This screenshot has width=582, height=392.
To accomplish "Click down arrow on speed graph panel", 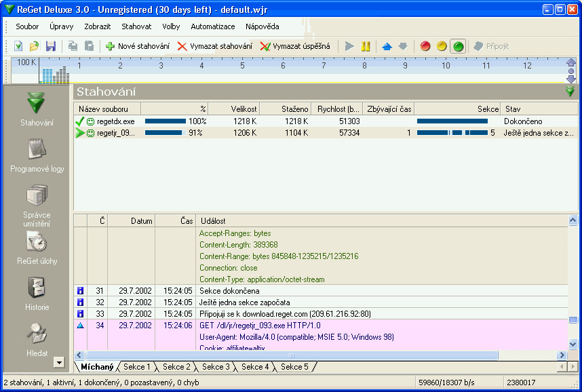I will click(571, 79).
